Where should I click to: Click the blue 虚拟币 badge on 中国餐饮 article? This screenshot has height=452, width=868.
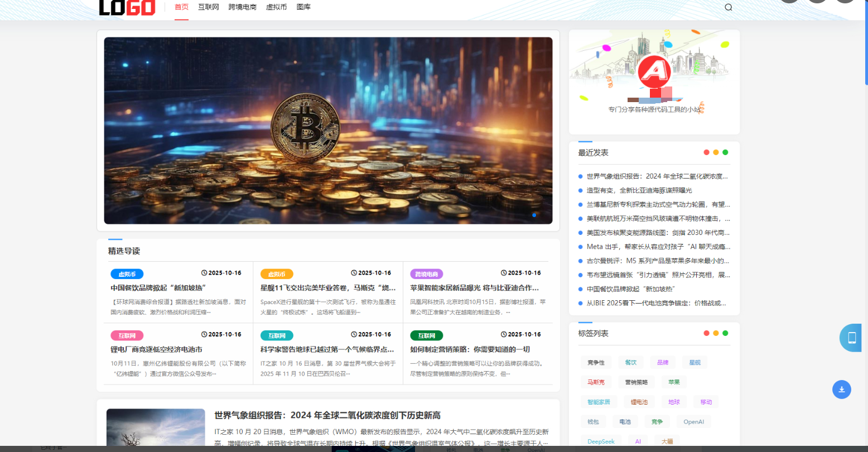(127, 274)
